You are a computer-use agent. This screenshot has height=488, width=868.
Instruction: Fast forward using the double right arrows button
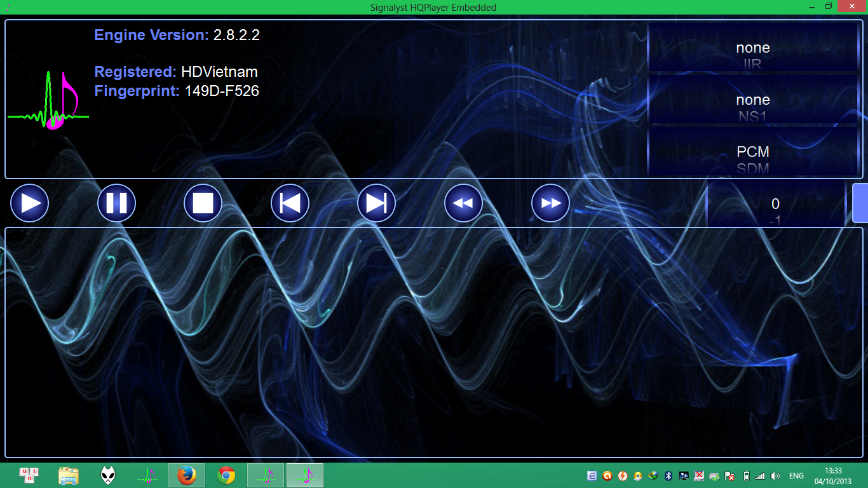[x=550, y=203]
